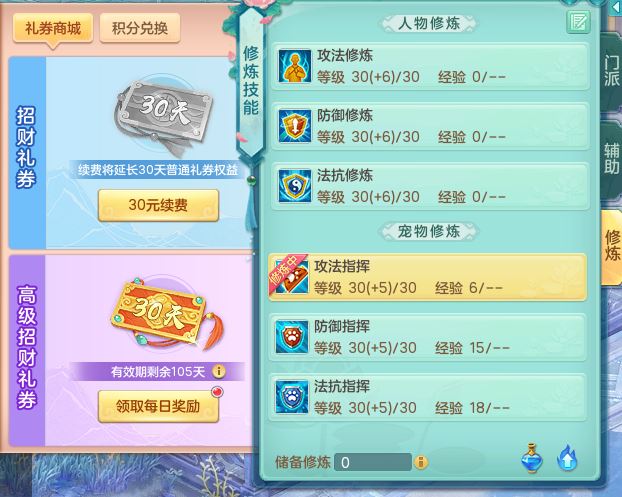Switch to 积分兑换 tab
Screen dimensions: 622x497
click(x=140, y=29)
